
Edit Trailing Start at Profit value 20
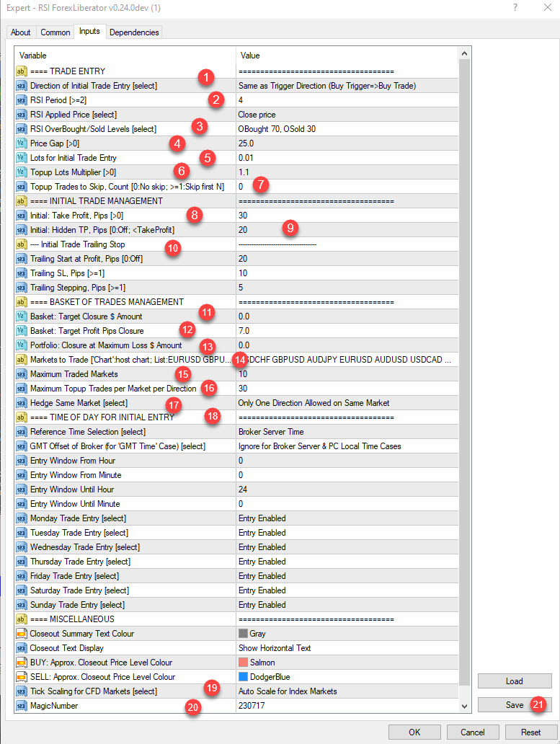tap(347, 259)
